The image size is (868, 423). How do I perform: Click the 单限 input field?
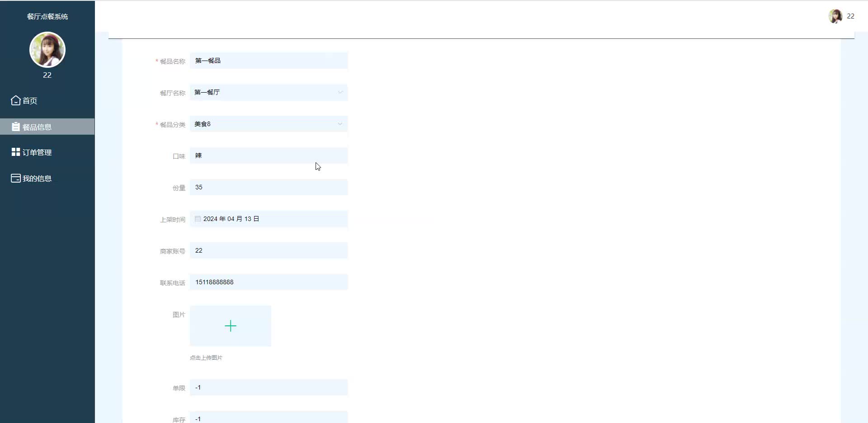(x=269, y=387)
